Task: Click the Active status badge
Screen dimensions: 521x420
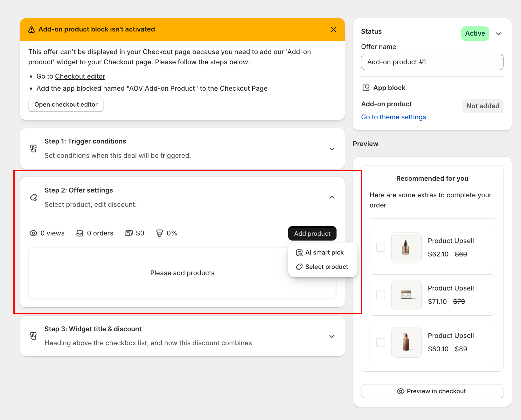Action: coord(475,33)
